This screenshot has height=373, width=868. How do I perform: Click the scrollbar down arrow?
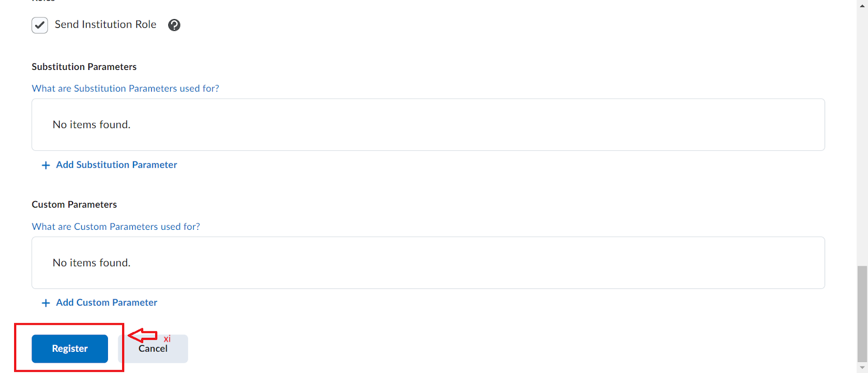click(863, 368)
